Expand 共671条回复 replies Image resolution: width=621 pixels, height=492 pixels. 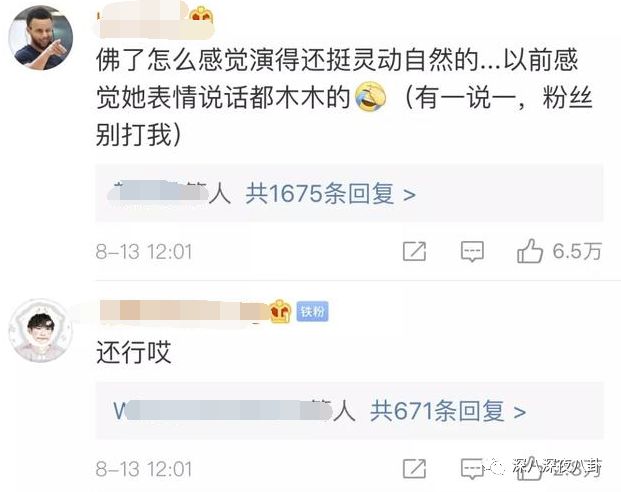448,411
